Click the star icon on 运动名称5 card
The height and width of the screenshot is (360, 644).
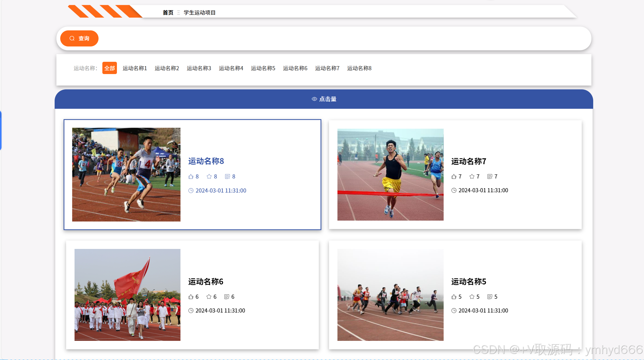click(x=472, y=297)
